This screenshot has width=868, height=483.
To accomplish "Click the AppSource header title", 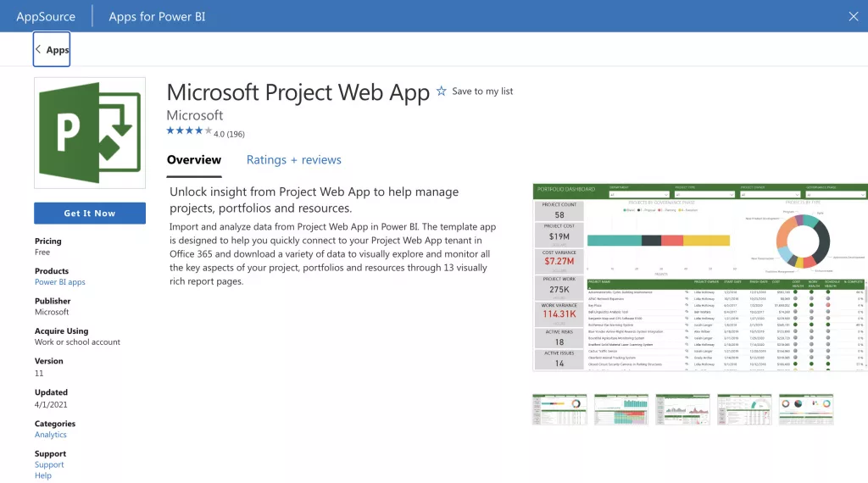I will click(x=46, y=17).
